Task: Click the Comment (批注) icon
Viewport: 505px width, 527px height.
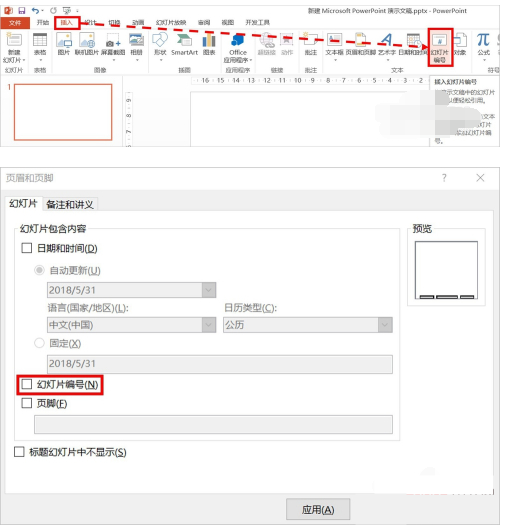Action: point(310,40)
